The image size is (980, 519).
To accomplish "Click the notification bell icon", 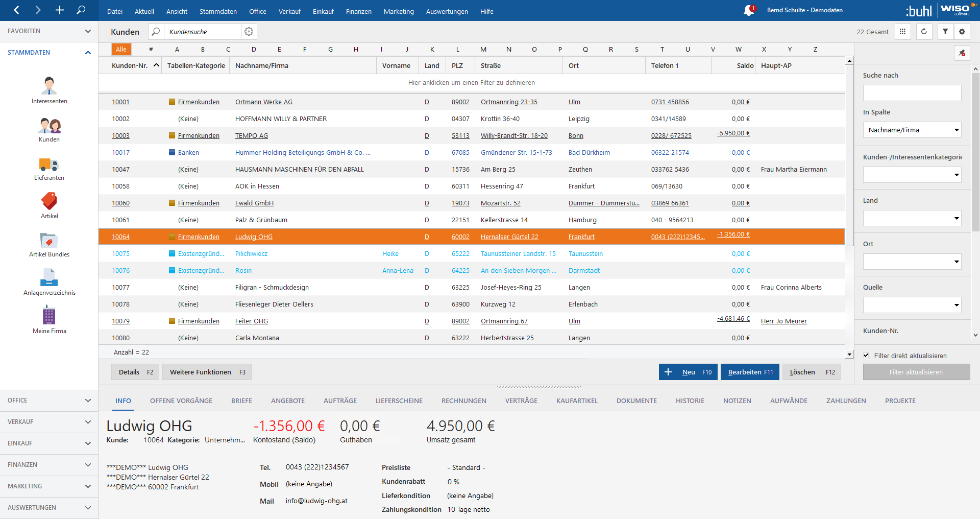I will (748, 11).
